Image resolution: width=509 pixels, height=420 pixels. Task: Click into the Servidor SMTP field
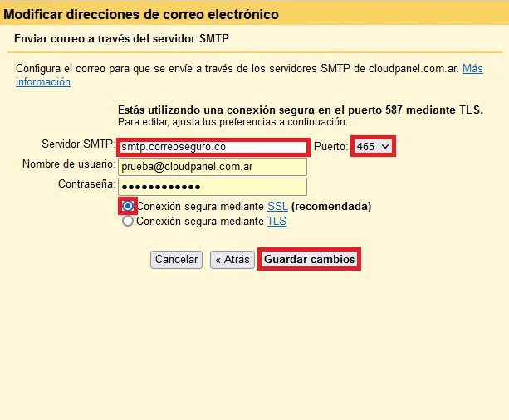click(212, 147)
